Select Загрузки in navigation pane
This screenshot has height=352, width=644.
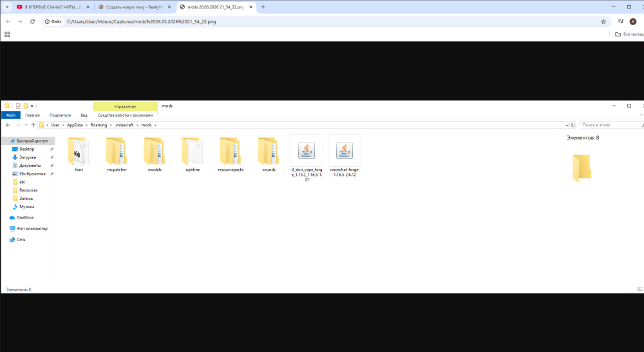tap(28, 157)
